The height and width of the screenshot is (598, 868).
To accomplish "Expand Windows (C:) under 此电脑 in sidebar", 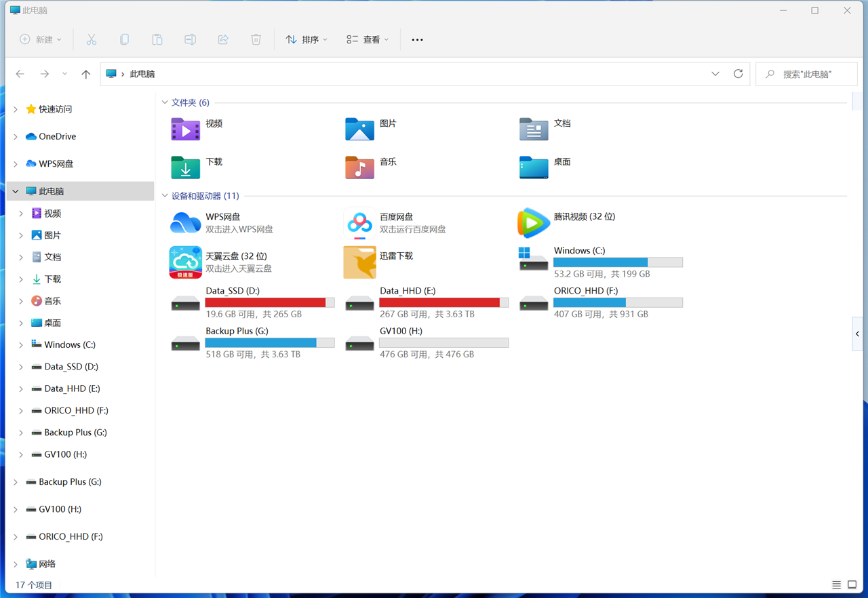I will coord(21,344).
